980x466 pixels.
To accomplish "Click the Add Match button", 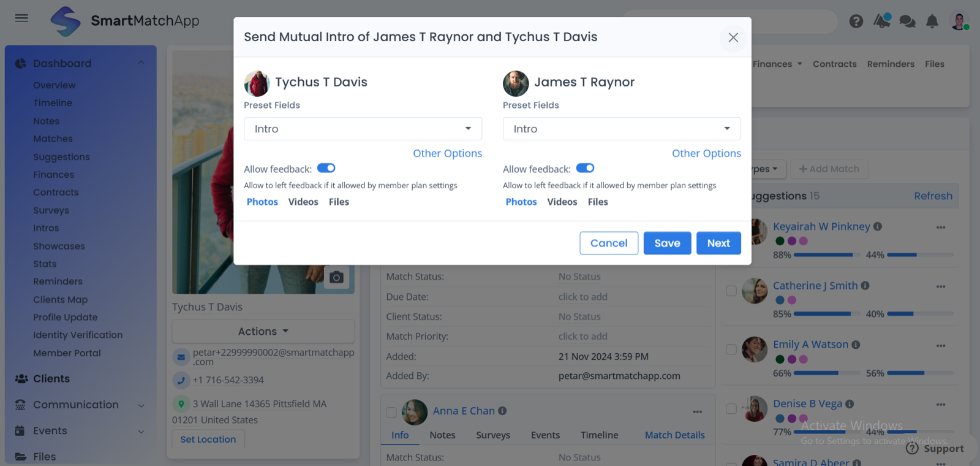I will (x=829, y=169).
